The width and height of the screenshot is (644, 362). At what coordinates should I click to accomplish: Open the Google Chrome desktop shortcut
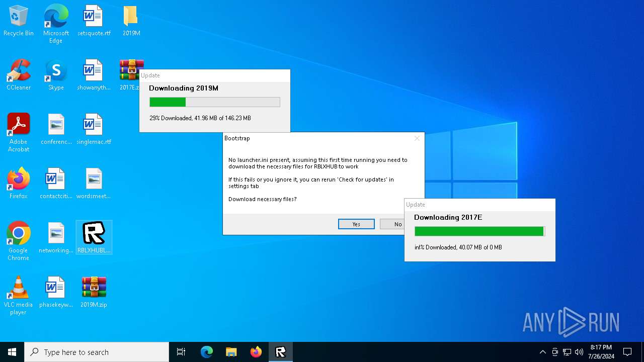click(19, 241)
